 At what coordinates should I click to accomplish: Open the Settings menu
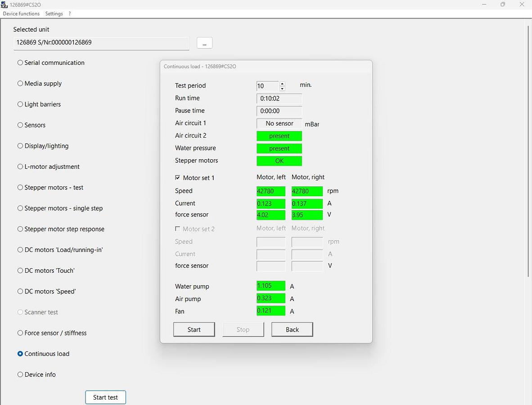[54, 13]
